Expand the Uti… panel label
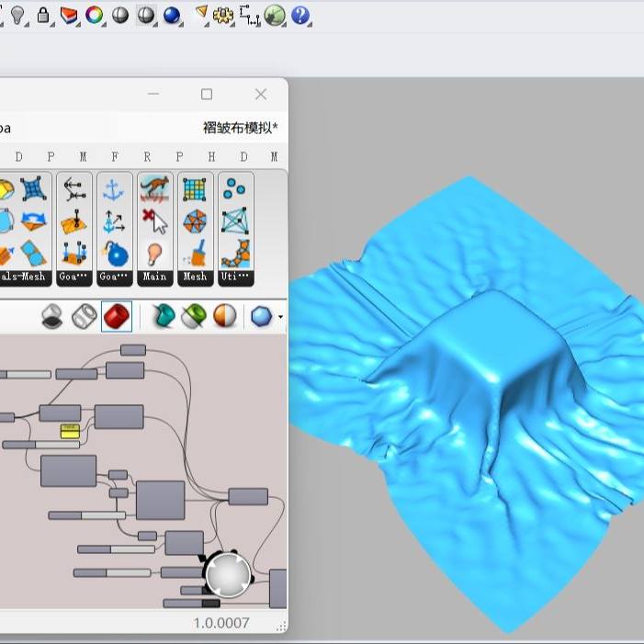This screenshot has width=644, height=644. [x=236, y=277]
